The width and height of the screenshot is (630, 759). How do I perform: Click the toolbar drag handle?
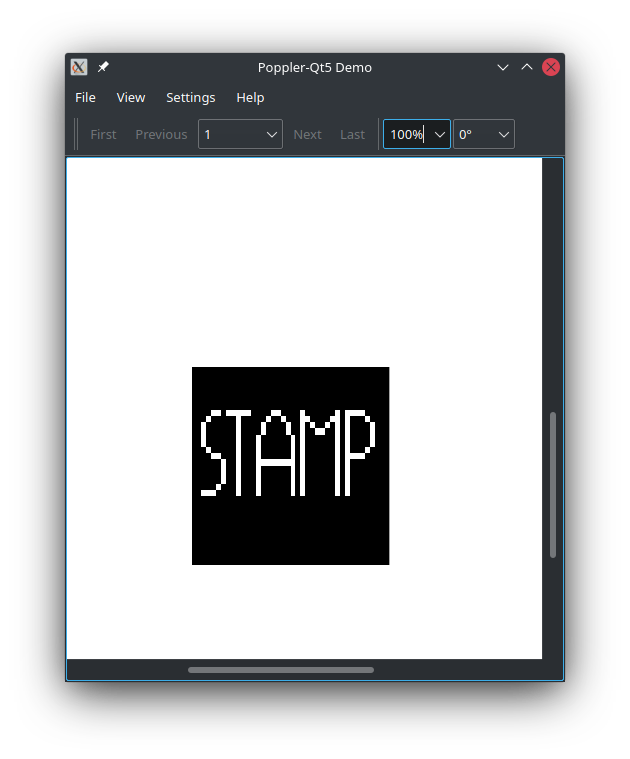76,134
